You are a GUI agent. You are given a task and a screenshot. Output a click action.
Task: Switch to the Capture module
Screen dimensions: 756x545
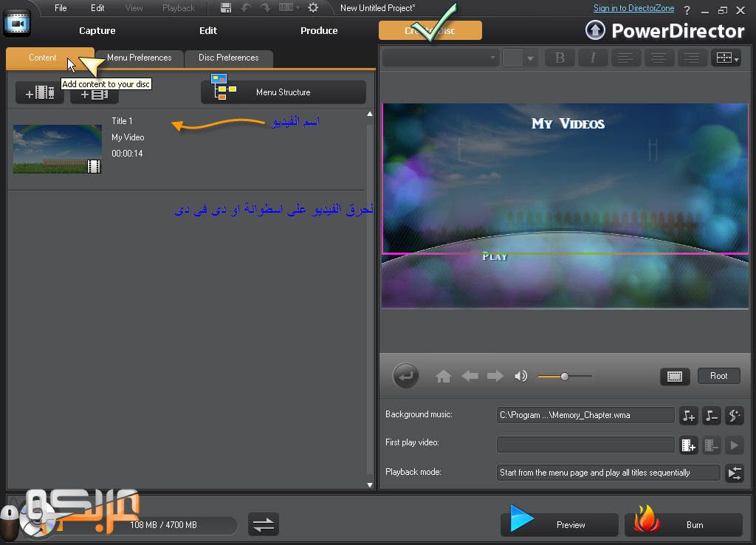97,30
